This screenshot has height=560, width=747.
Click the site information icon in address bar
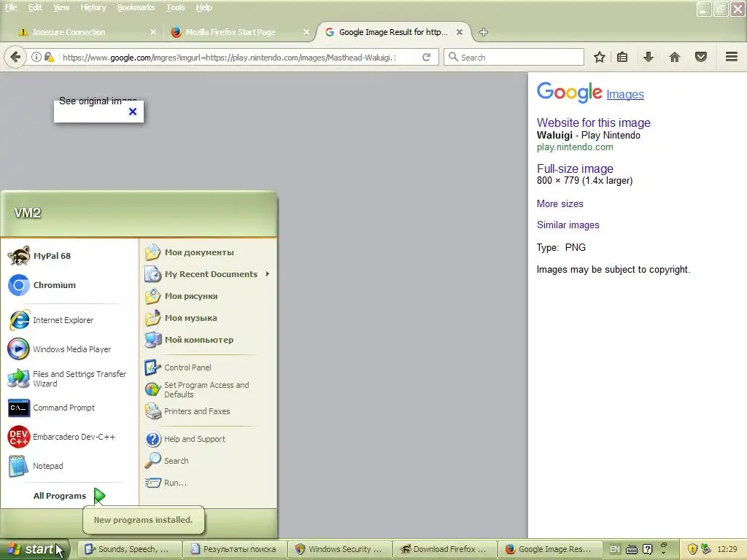(x=36, y=57)
